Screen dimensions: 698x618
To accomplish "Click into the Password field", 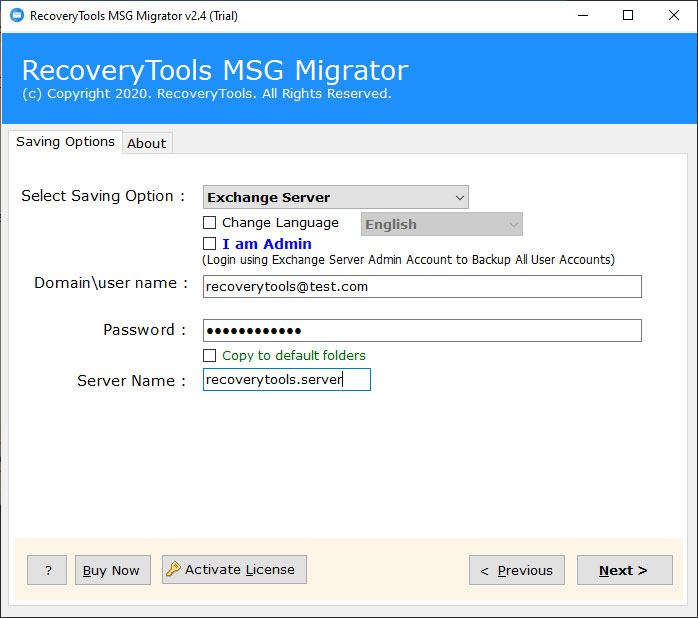I will coord(422,330).
